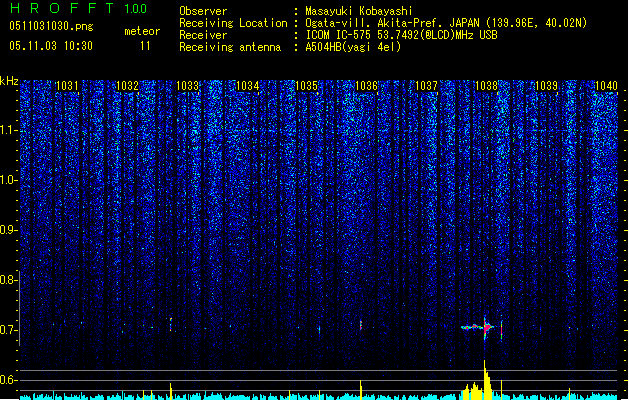
Task: Click the 1038 time marker
Action: 486,86
